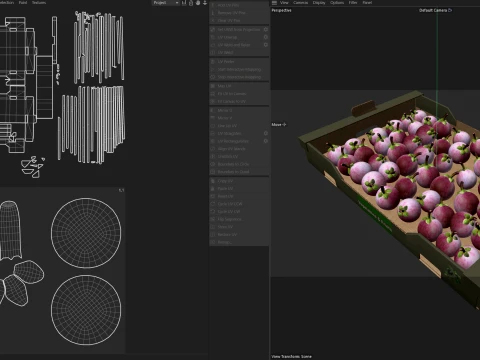Run the UV Straighten command
This screenshot has width=480, height=360.
[x=236, y=133]
